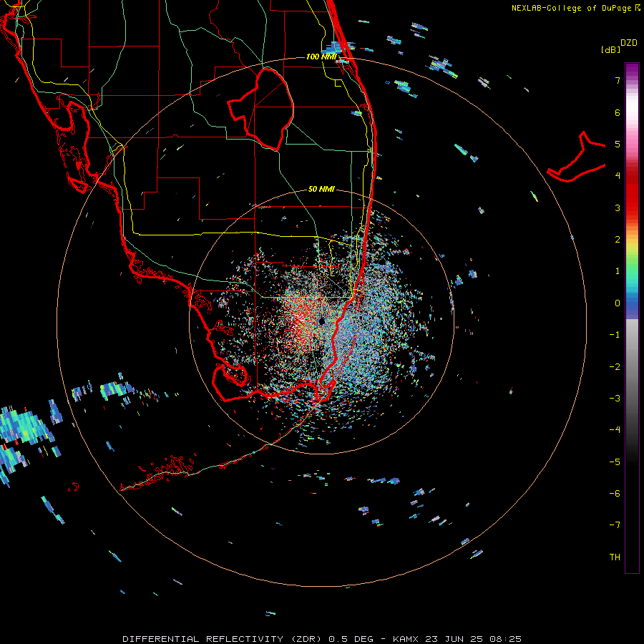The image size is (644, 644).
Task: Click the 3 value on color scale
Action: (618, 208)
